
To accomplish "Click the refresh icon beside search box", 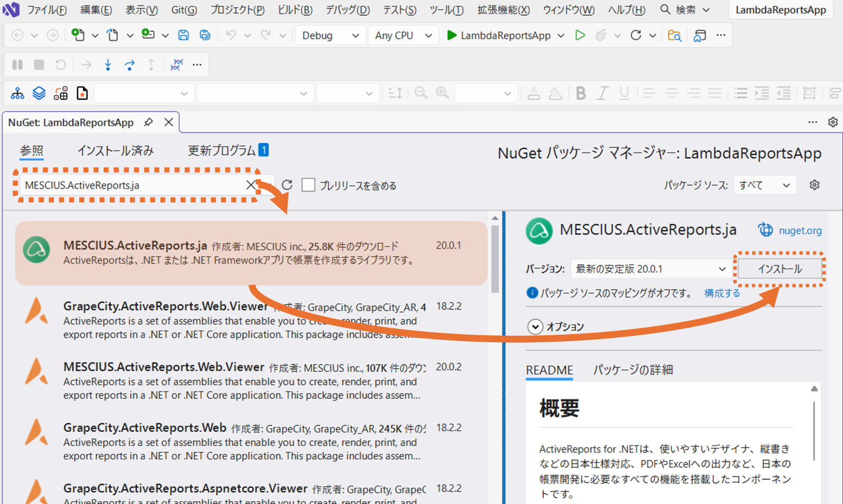I will tap(287, 185).
